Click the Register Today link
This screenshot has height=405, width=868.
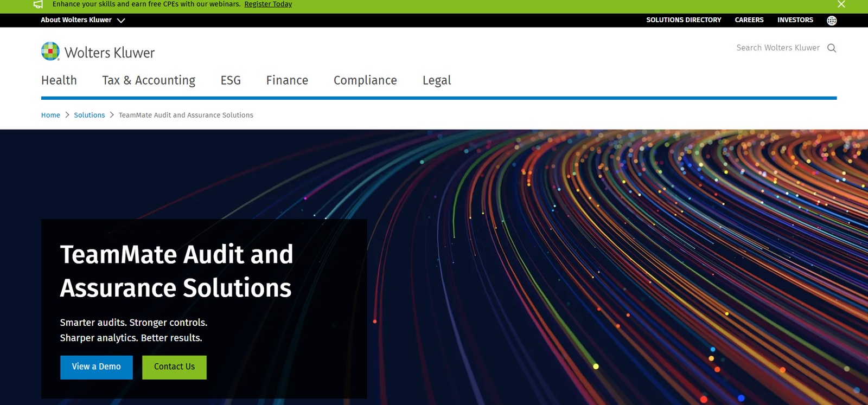pos(268,4)
